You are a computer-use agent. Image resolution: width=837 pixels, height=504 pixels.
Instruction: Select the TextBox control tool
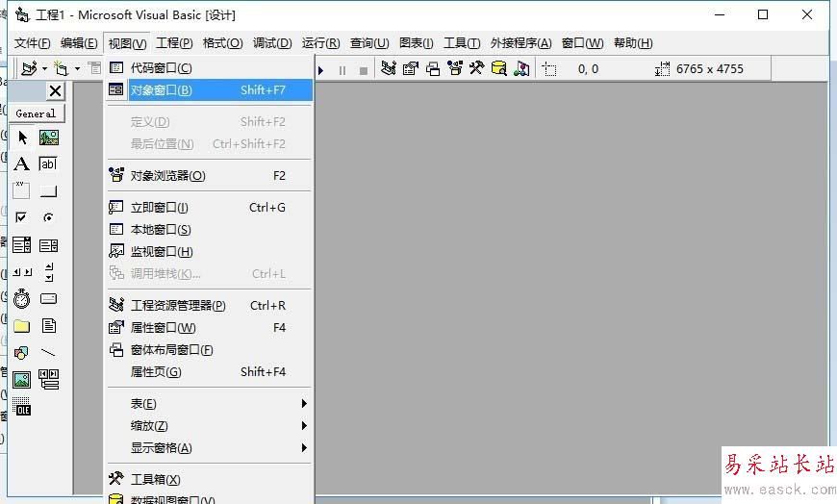coord(48,164)
